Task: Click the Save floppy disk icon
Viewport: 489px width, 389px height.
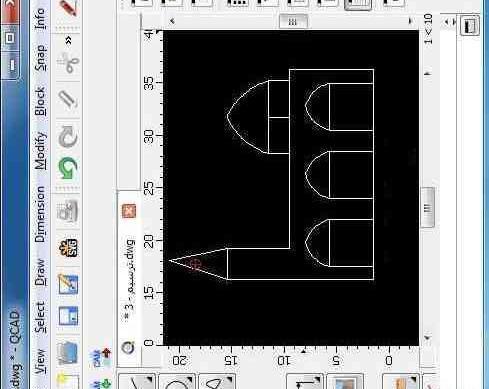Action: point(68,315)
